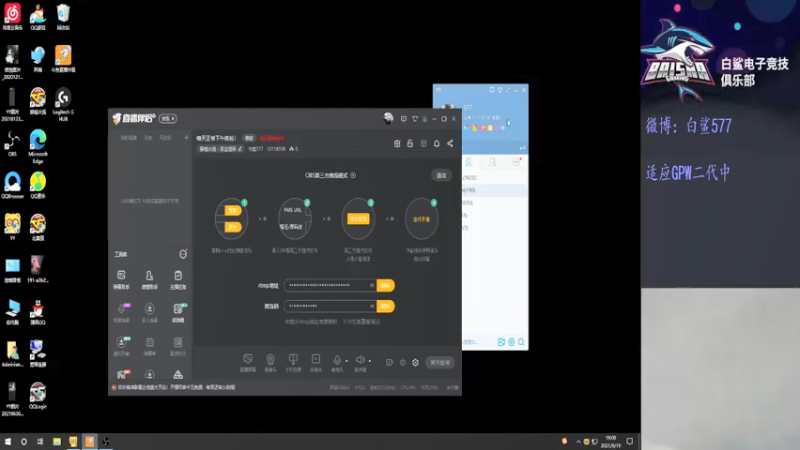Edit the category tag with the pencil icon

click(x=220, y=149)
